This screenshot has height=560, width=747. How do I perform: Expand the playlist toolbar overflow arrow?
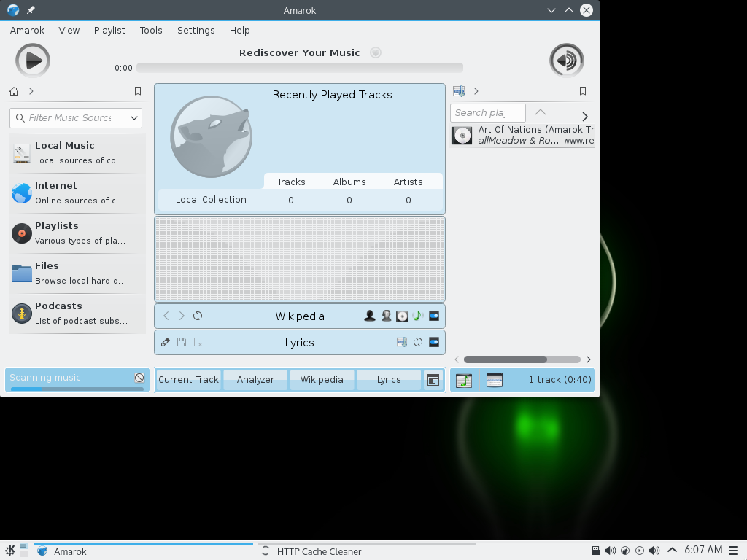tap(584, 117)
